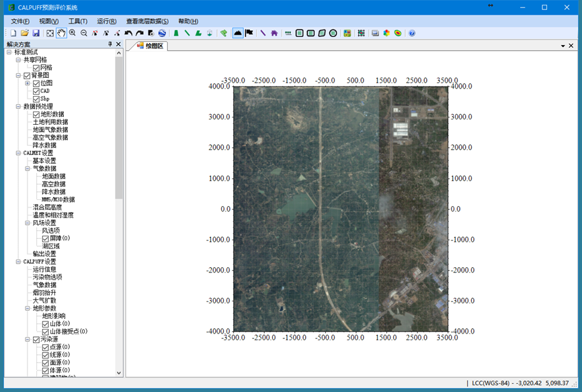The image size is (582, 392).
Task: Click the zoom in magnifier icon
Action: pos(73,33)
